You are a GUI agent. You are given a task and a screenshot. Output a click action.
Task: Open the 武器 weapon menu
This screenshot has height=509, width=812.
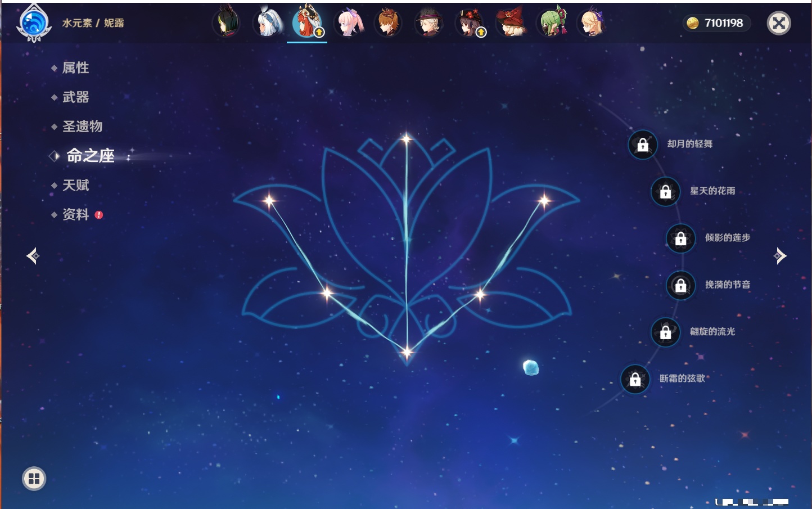coord(75,97)
